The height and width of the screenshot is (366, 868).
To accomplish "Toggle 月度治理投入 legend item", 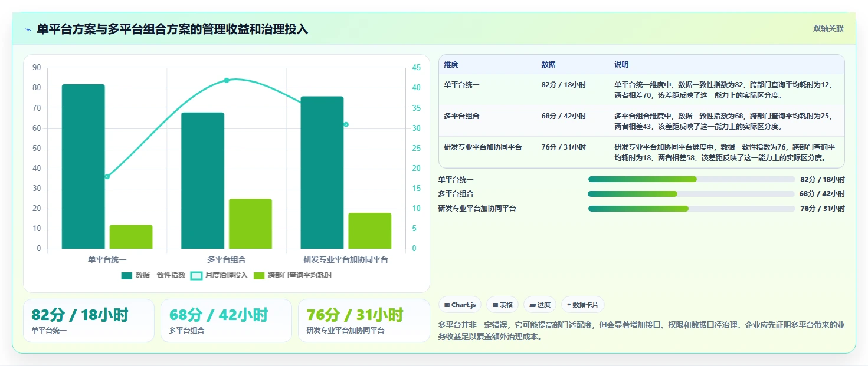I will (219, 275).
